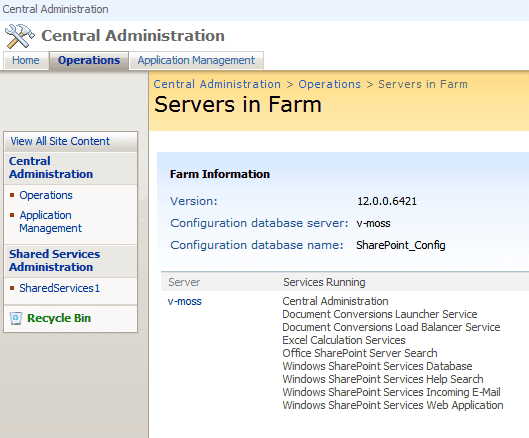Screen dimensions: 529x438
Task: Click the top Central Administration title-bar text
Action: (55, 9)
